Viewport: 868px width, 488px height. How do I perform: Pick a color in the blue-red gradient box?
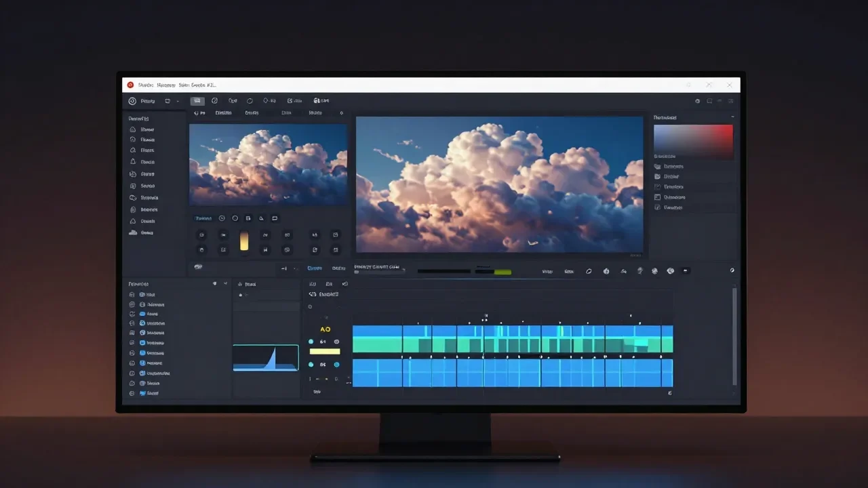click(693, 141)
